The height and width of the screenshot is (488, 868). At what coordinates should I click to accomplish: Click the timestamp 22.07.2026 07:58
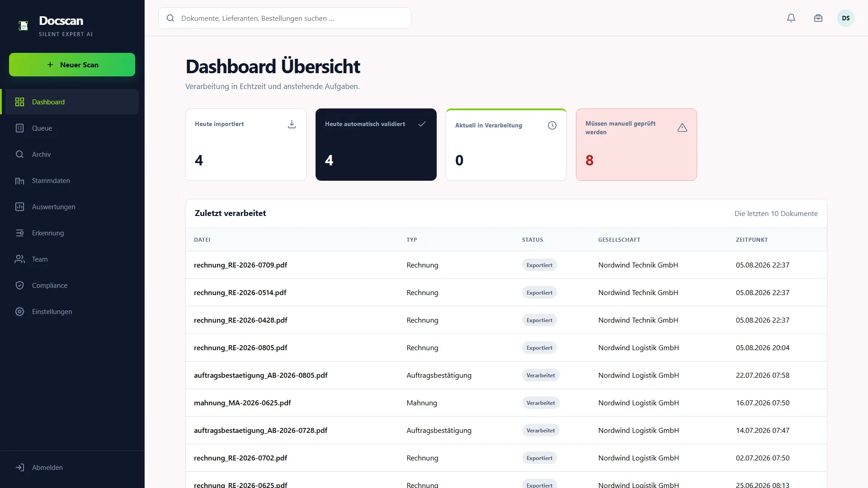763,375
